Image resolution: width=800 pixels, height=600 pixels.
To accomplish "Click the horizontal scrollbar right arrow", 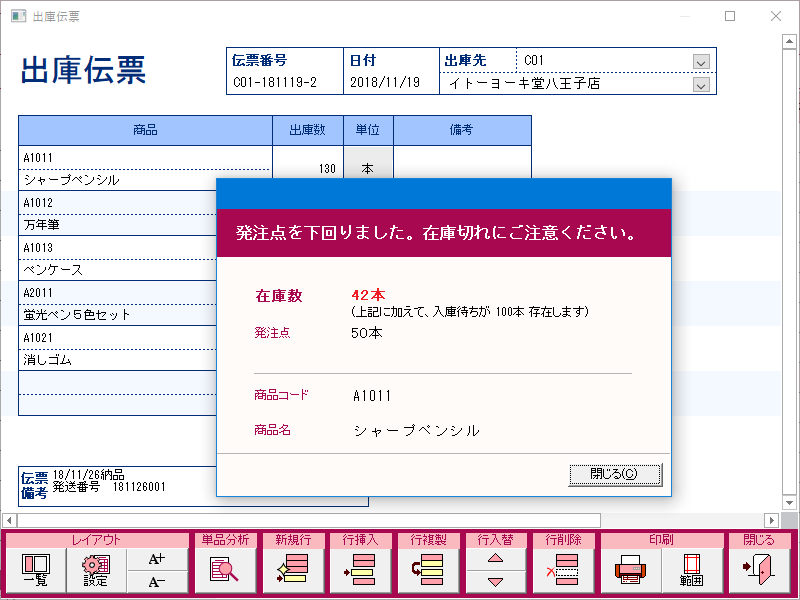I will tap(771, 520).
